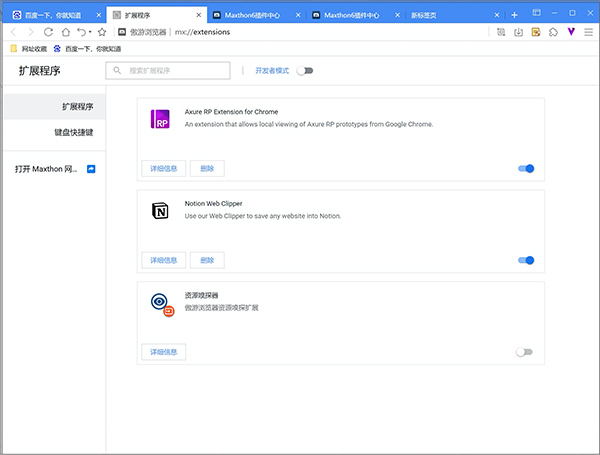Screen dimensions: 600x455
Task: Click 删除 to remove Notion Web Clipper
Action: click(x=207, y=260)
